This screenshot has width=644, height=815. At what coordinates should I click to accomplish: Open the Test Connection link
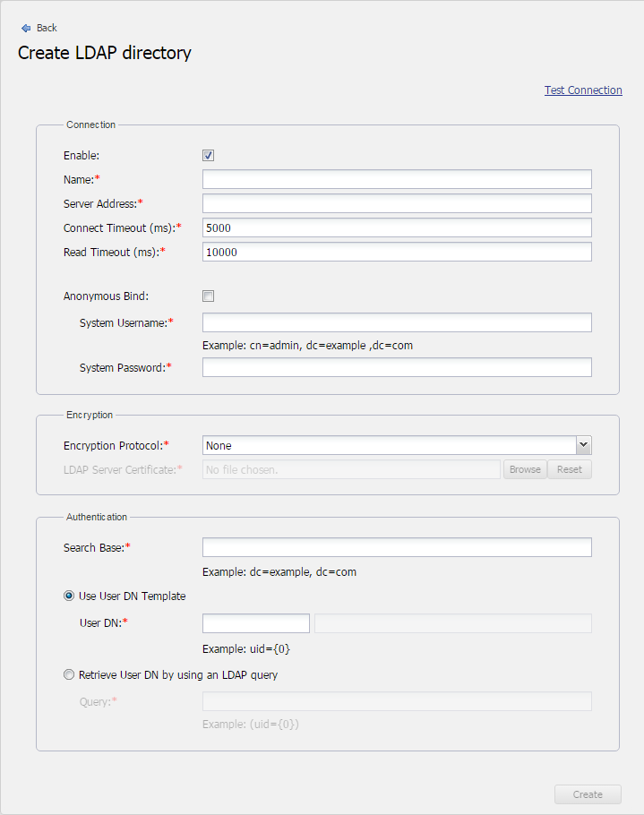coord(583,90)
